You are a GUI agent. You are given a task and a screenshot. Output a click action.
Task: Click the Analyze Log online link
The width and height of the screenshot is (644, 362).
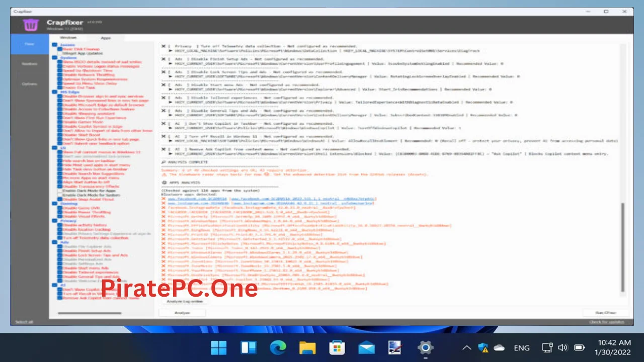click(185, 301)
